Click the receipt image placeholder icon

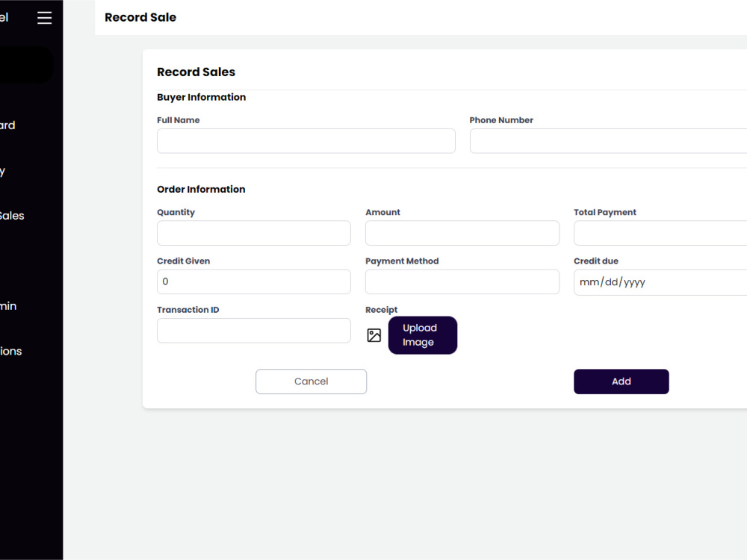374,335
